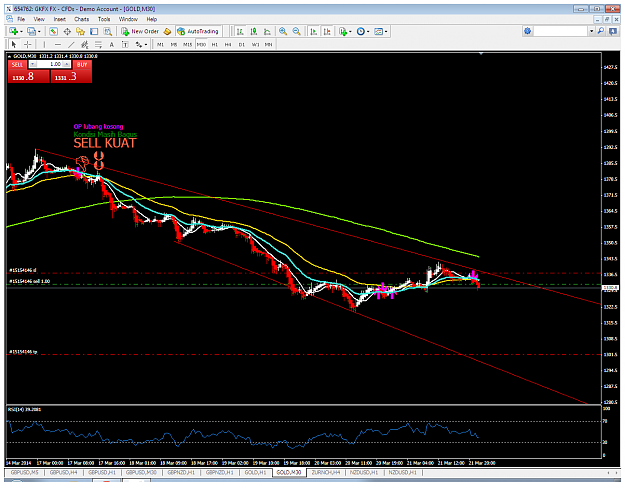This screenshot has height=482, width=625.
Task: Switch chart to D1 timeframe
Action: click(x=242, y=45)
